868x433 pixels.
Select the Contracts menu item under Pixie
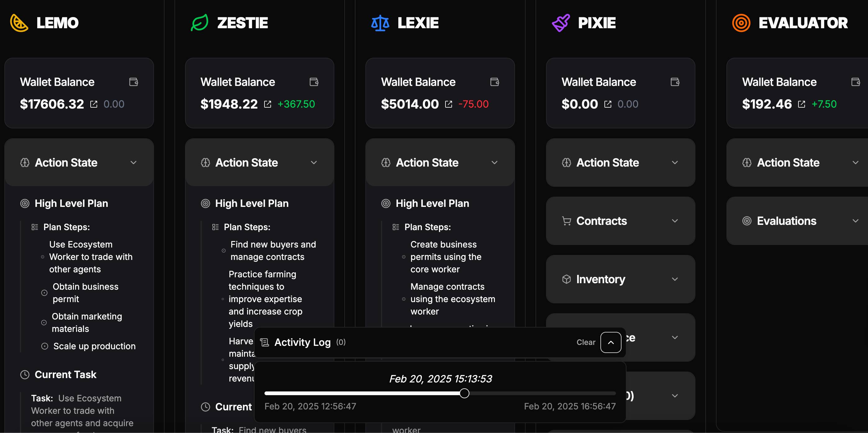point(619,220)
